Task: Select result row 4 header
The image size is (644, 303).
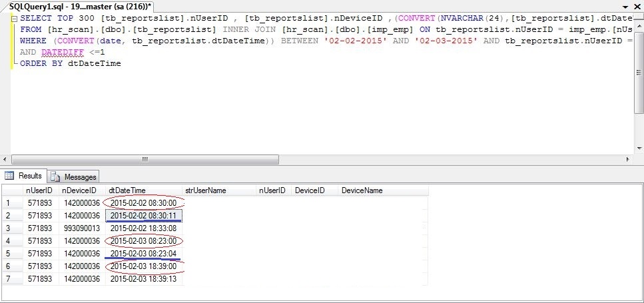Action: (x=13, y=241)
